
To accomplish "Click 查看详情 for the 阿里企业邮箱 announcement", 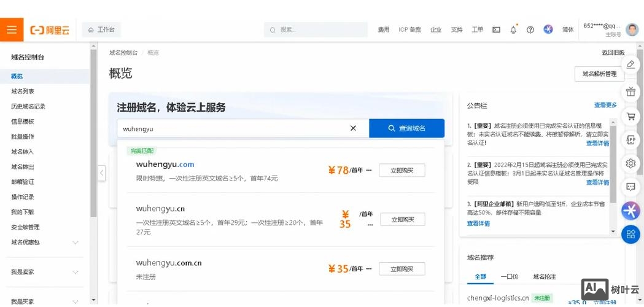I will coord(478,223).
